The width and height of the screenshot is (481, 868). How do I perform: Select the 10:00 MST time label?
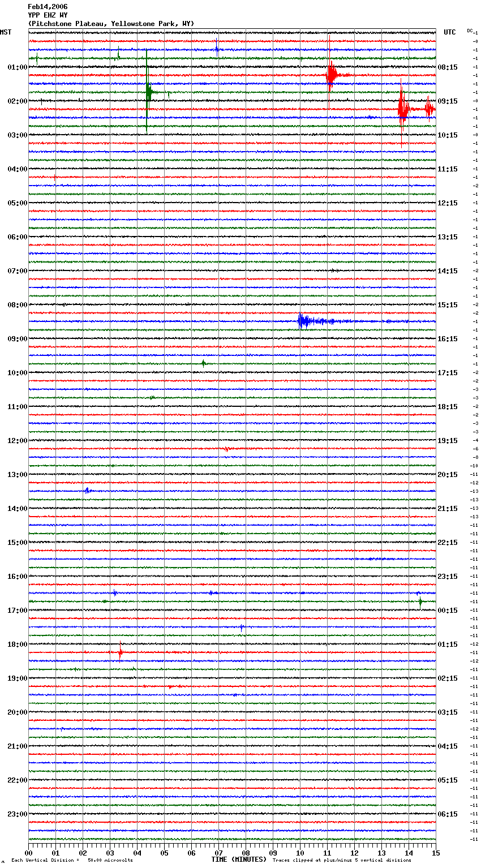18,373
